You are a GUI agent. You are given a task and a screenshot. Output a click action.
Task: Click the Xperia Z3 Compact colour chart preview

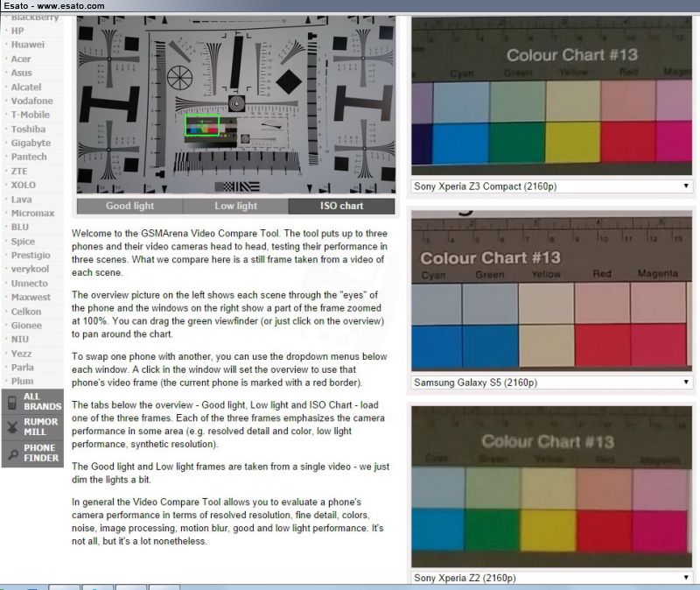(551, 95)
